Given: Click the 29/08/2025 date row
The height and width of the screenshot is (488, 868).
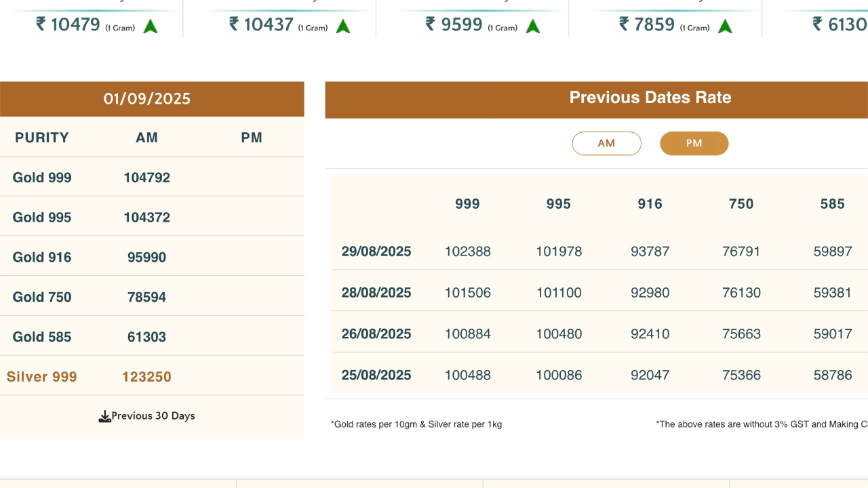Looking at the screenshot, I should 376,251.
